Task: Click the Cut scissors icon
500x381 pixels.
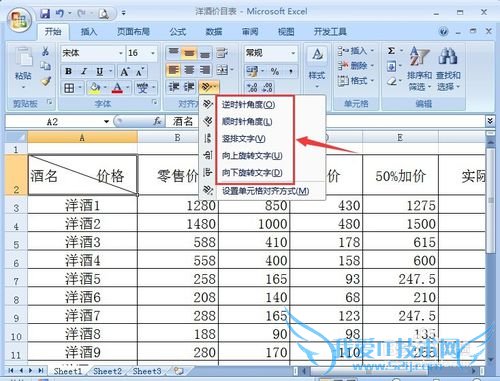Action: 45,51
